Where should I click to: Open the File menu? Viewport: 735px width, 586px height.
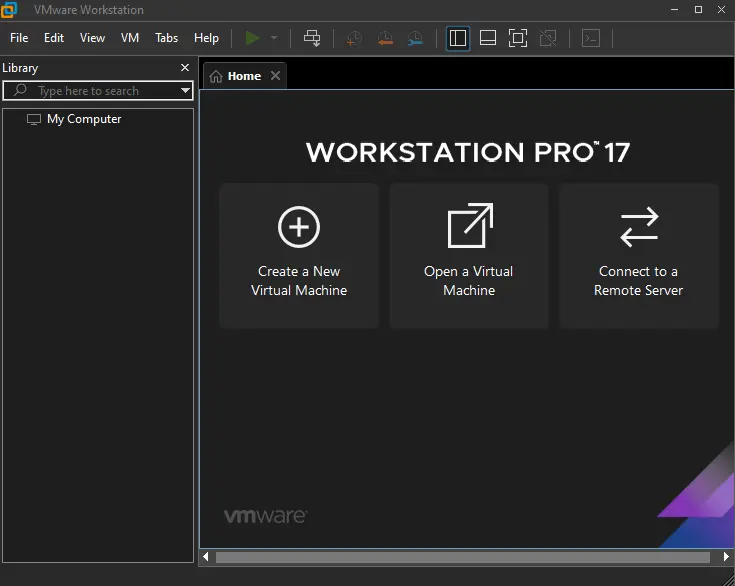tap(19, 38)
